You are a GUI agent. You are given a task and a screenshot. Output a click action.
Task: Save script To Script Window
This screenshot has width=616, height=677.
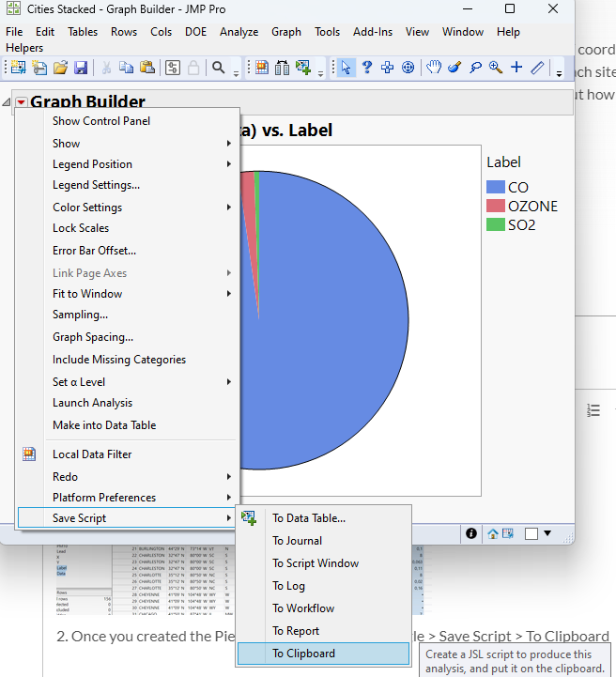(x=323, y=563)
